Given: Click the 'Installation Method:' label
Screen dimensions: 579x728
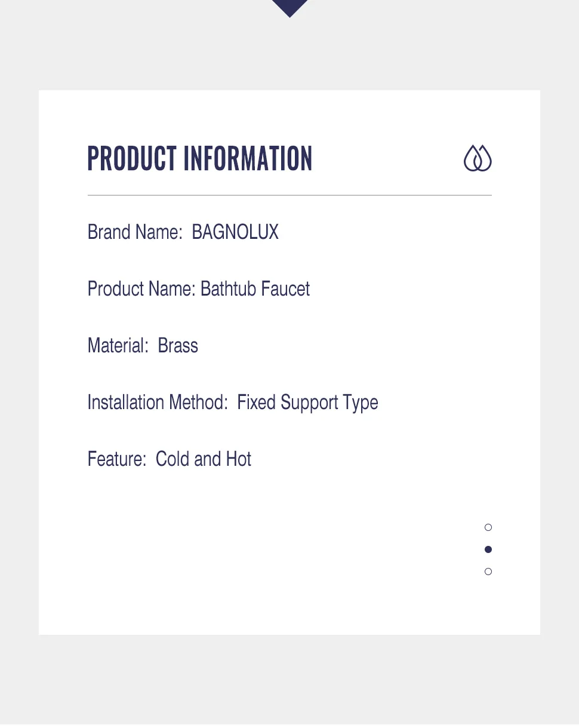Looking at the screenshot, I should tap(158, 403).
